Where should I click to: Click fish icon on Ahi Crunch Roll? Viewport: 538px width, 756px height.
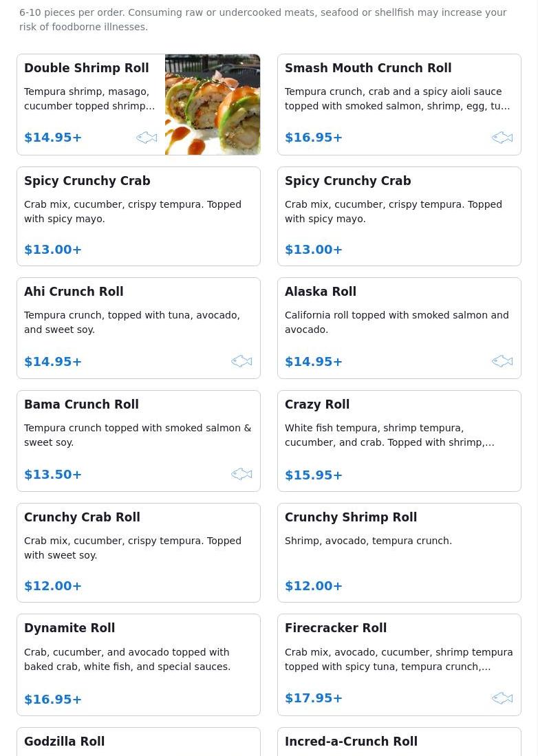pyautogui.click(x=241, y=361)
